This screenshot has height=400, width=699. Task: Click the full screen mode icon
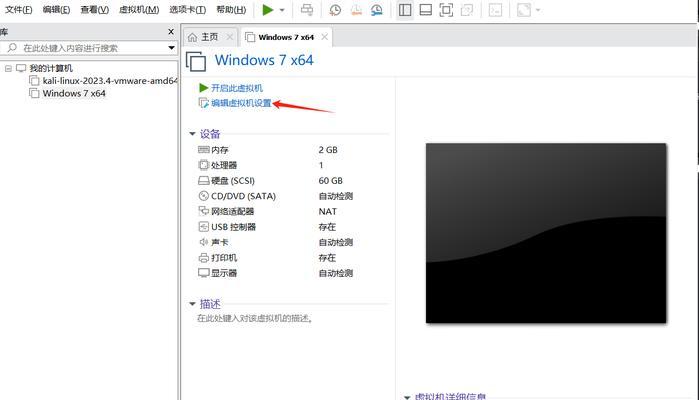click(446, 10)
